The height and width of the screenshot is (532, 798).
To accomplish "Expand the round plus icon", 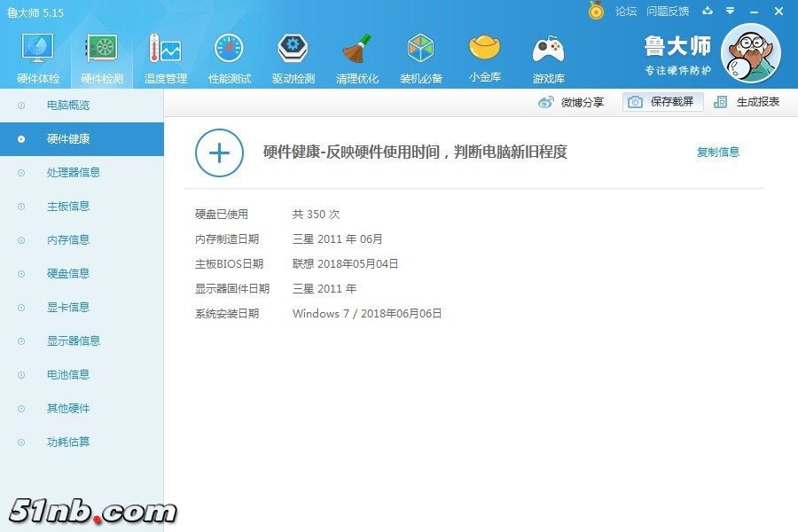I will [x=219, y=153].
